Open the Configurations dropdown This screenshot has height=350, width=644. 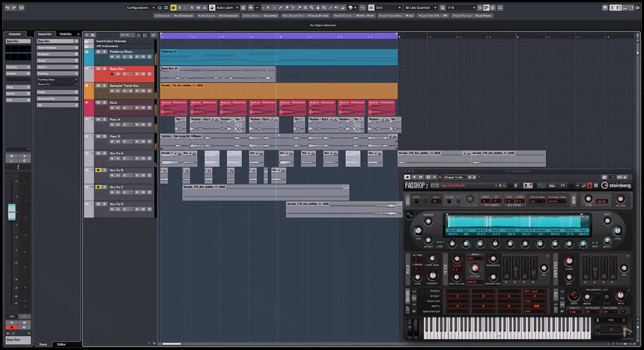coord(141,7)
